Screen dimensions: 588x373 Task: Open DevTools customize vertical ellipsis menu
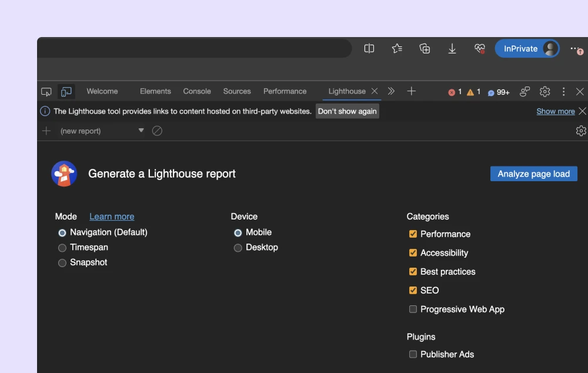pyautogui.click(x=563, y=92)
